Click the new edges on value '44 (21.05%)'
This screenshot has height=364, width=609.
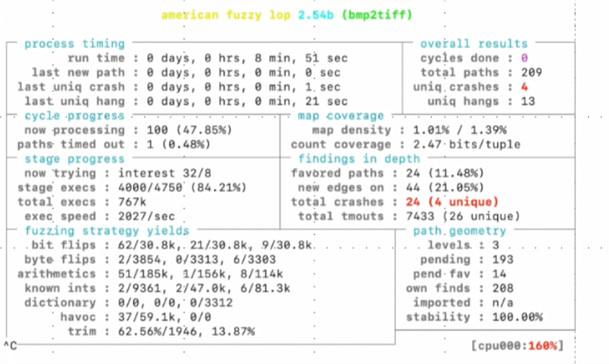[x=445, y=188]
